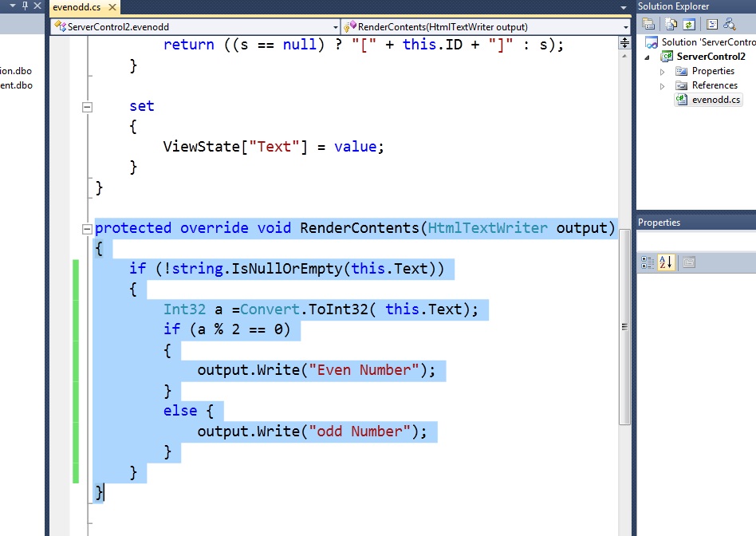Collapse the set accessor outline region

(86, 106)
